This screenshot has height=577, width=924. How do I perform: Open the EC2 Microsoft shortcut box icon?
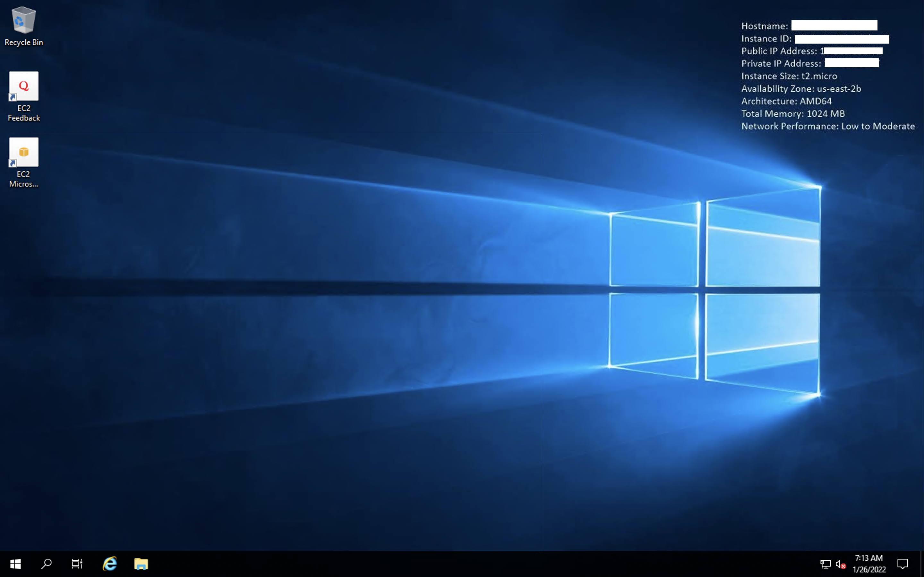coord(24,152)
